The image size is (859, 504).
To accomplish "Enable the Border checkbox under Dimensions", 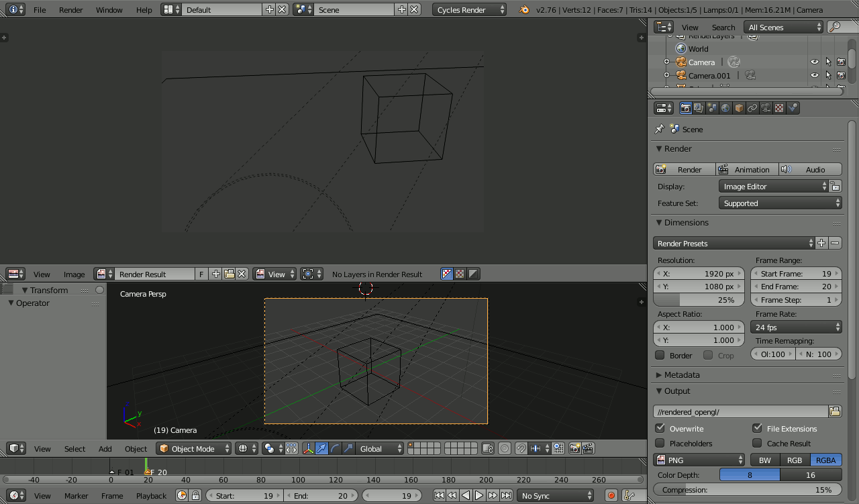I will coord(660,355).
